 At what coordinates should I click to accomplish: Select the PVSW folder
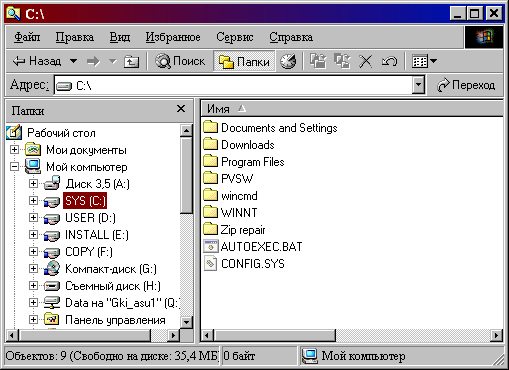228,179
